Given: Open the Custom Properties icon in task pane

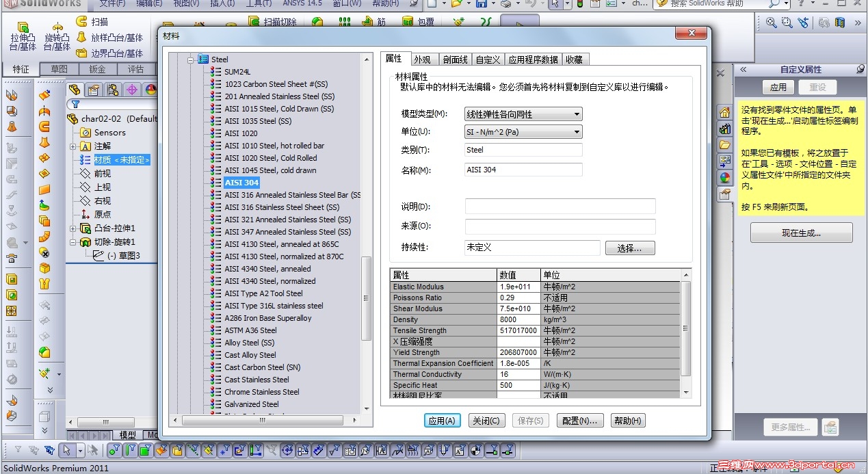Looking at the screenshot, I should [724, 194].
